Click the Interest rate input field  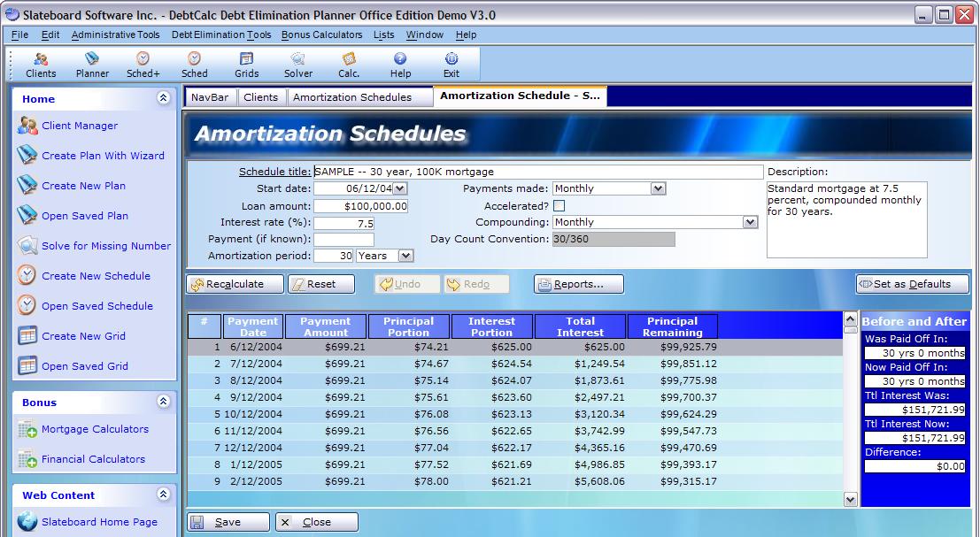click(344, 223)
